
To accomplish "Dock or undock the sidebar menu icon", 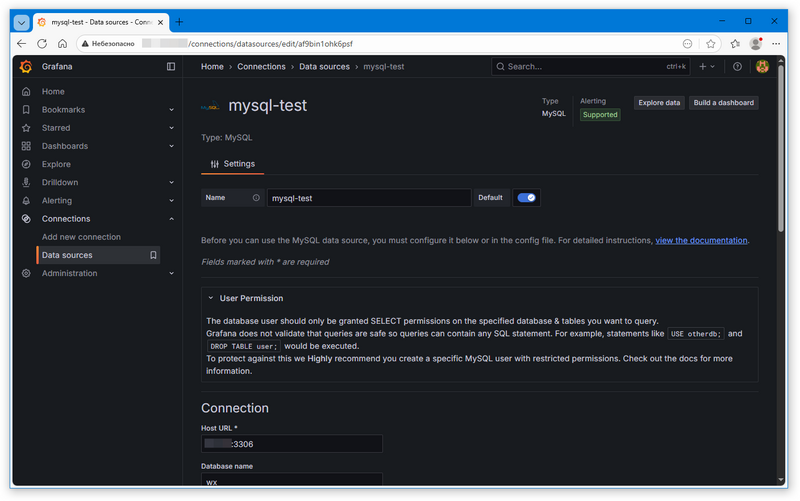I will pyautogui.click(x=171, y=67).
